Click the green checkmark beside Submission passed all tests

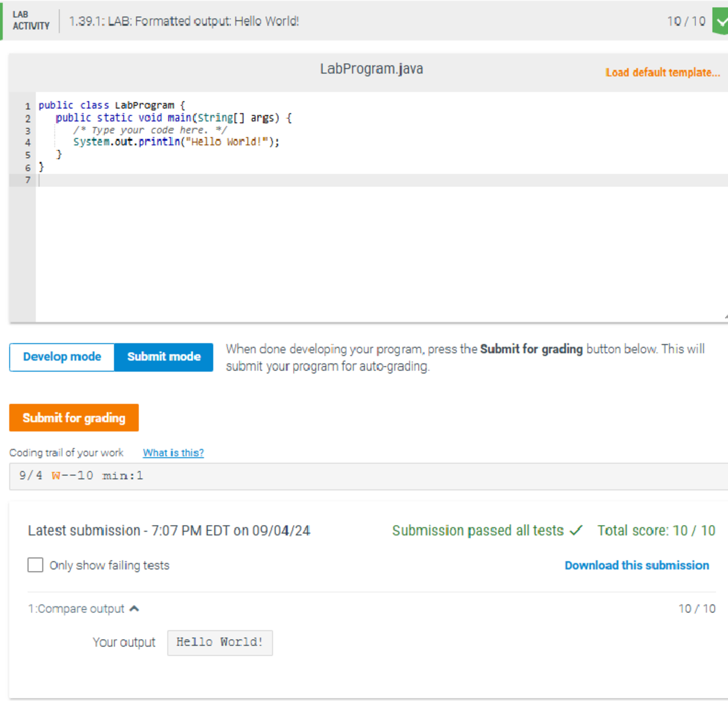click(x=575, y=530)
